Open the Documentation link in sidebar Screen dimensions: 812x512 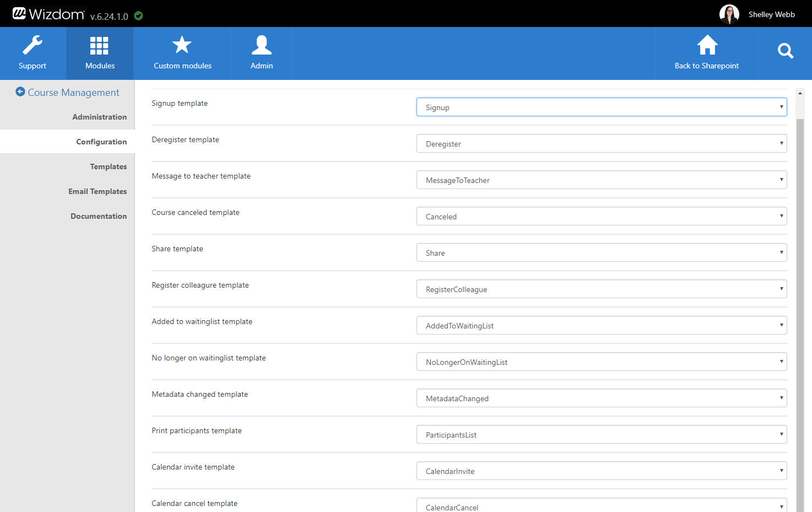click(x=99, y=216)
